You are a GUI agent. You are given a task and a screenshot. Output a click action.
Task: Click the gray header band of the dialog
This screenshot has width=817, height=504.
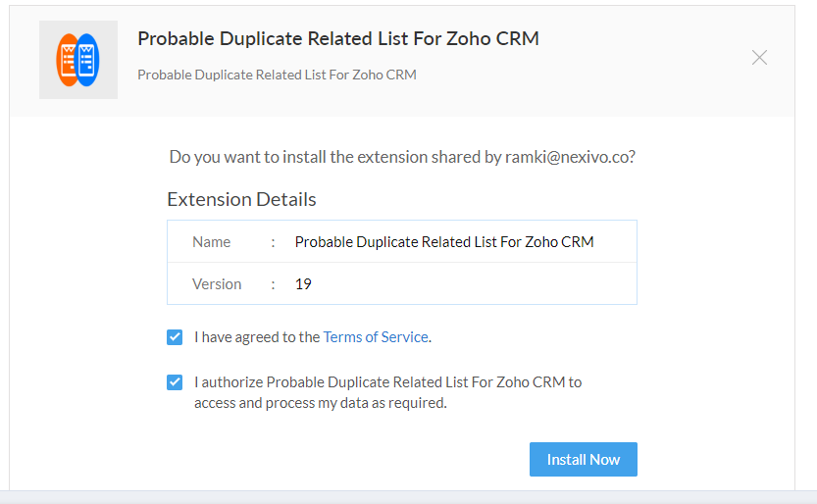tap(402, 61)
